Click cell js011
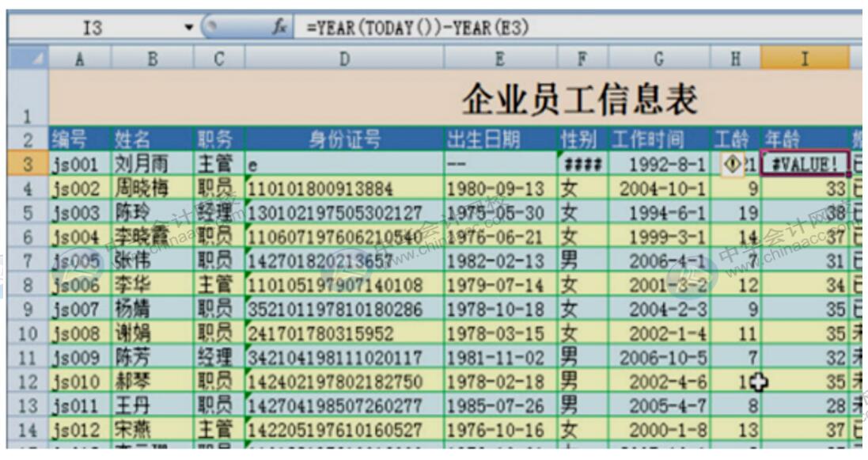The image size is (868, 460). point(80,405)
